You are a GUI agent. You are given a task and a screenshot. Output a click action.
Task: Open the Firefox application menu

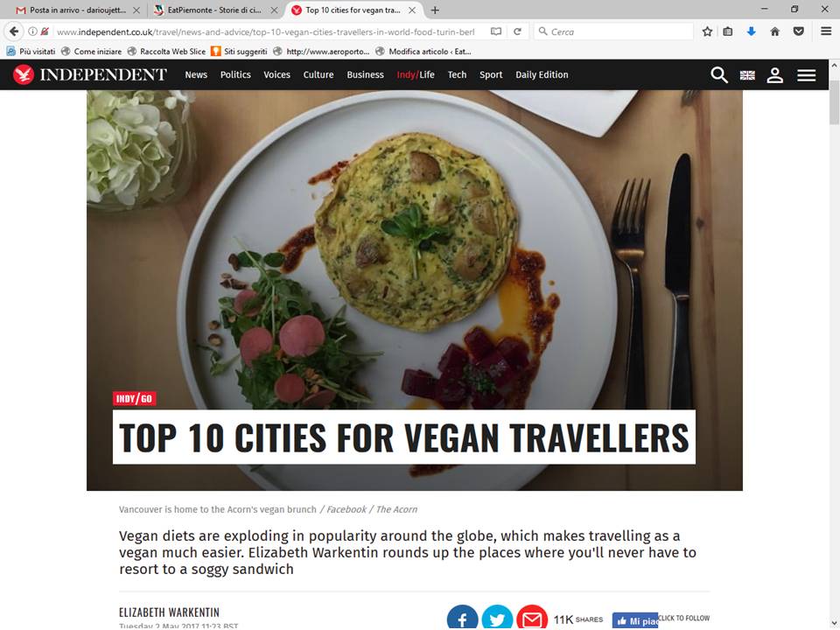coord(826,31)
